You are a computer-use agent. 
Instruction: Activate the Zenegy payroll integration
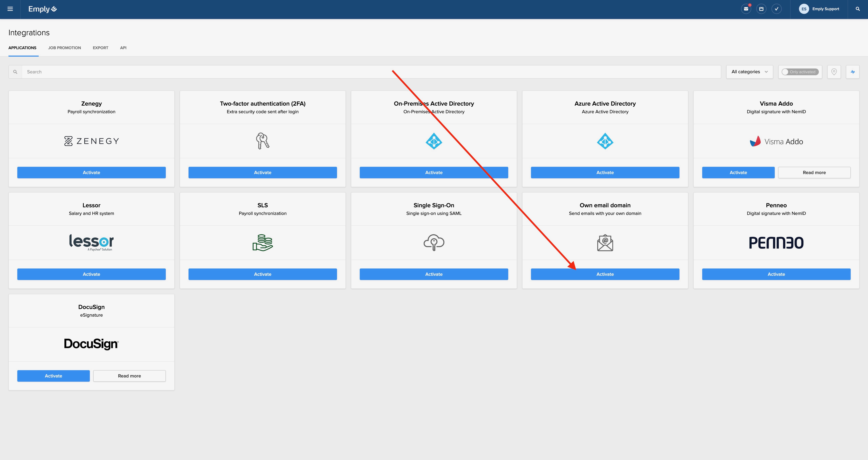pos(91,173)
